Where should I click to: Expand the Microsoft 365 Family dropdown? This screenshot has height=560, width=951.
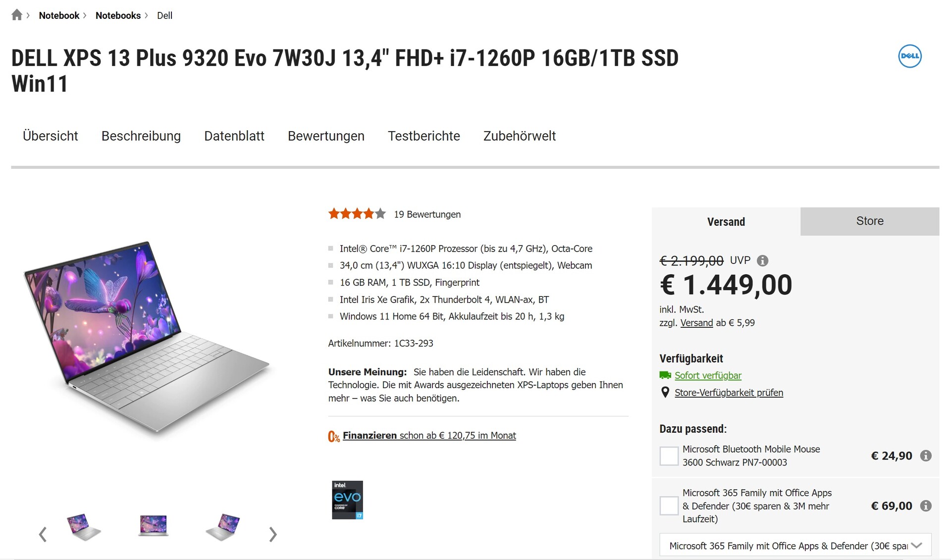[x=916, y=546]
